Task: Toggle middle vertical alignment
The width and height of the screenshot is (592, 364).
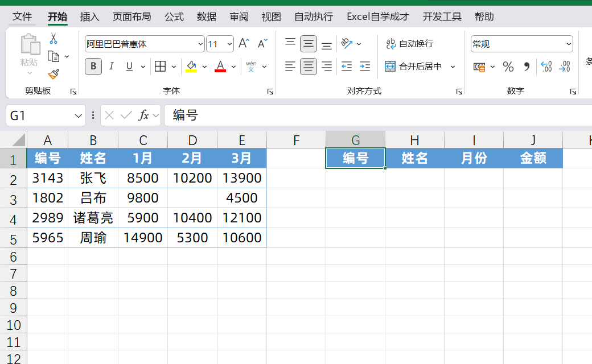Action: (x=309, y=44)
